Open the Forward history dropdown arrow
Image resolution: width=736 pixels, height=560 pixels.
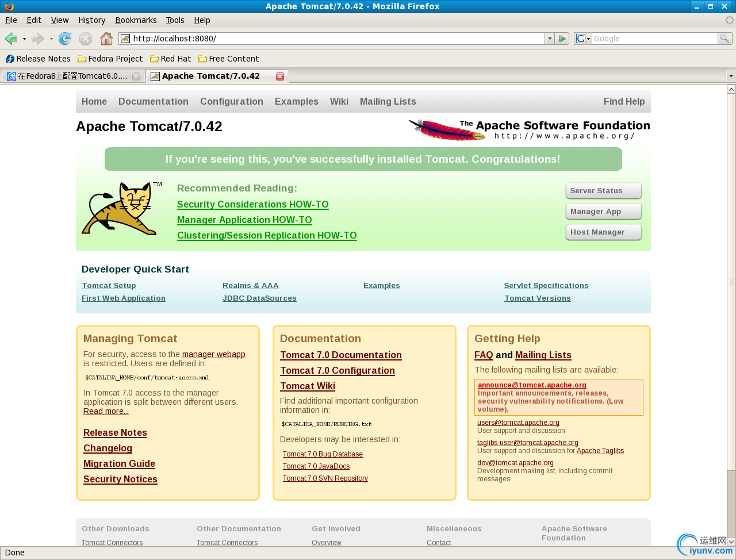click(x=51, y=39)
